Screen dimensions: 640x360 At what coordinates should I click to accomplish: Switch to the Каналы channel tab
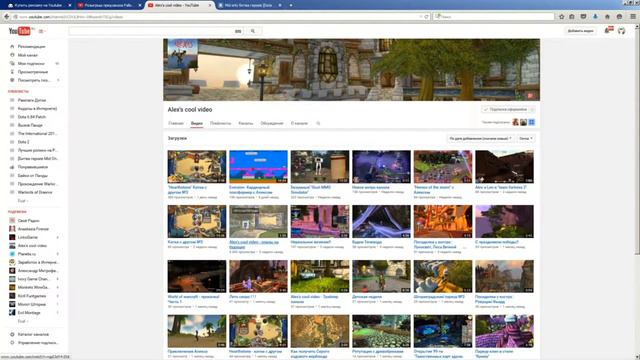point(246,123)
